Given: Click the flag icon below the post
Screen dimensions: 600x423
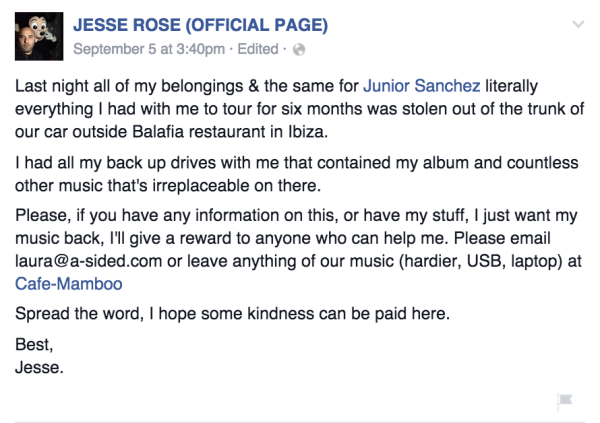Looking at the screenshot, I should [564, 400].
